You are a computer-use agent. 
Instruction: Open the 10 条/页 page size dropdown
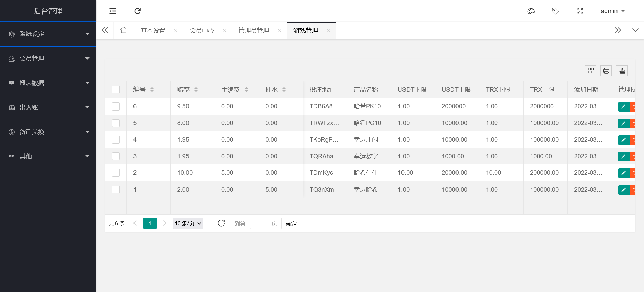click(188, 223)
